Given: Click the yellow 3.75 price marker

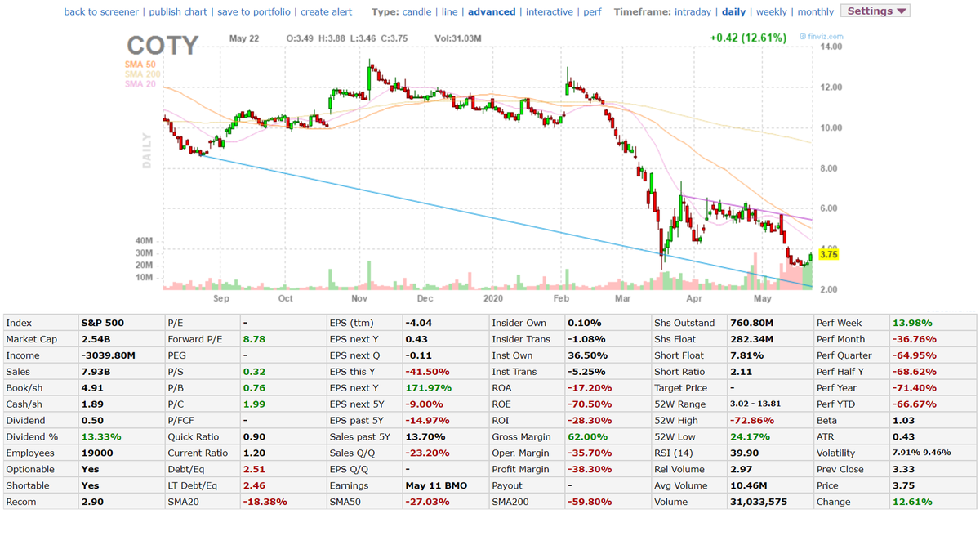Looking at the screenshot, I should point(828,254).
